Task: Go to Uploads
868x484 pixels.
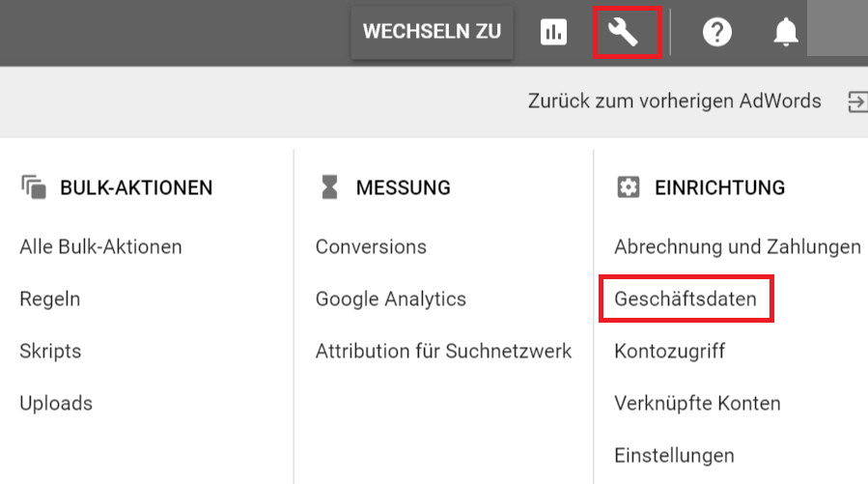Action: (56, 404)
